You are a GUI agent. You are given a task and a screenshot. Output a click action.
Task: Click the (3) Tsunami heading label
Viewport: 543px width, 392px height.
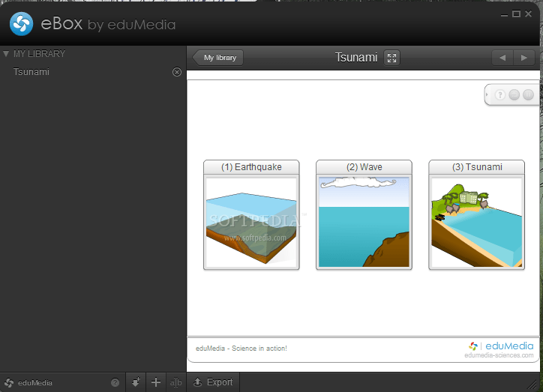tap(477, 167)
